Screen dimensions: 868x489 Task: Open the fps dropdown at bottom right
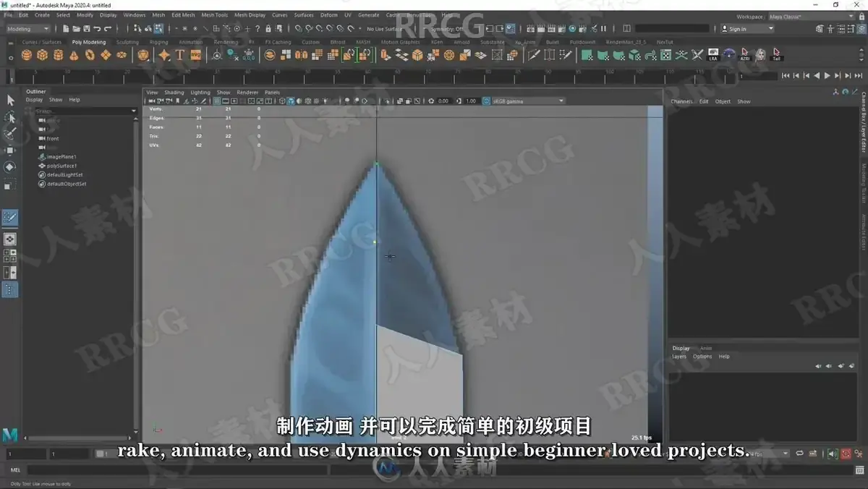[x=786, y=454]
